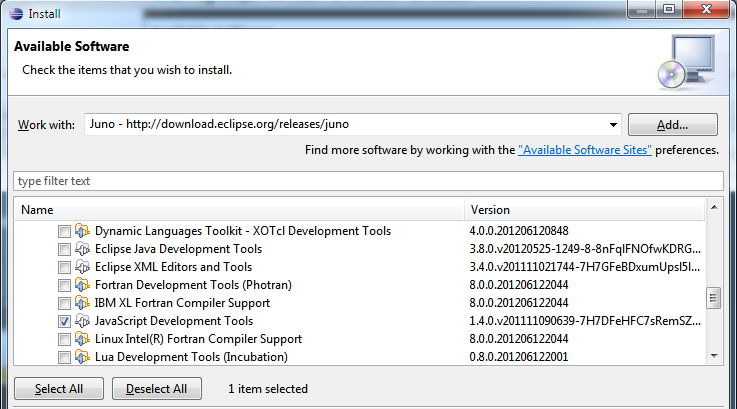This screenshot has width=737, height=409.
Task: Select the Fortran Development Tools (Photran) name
Action: [x=193, y=285]
